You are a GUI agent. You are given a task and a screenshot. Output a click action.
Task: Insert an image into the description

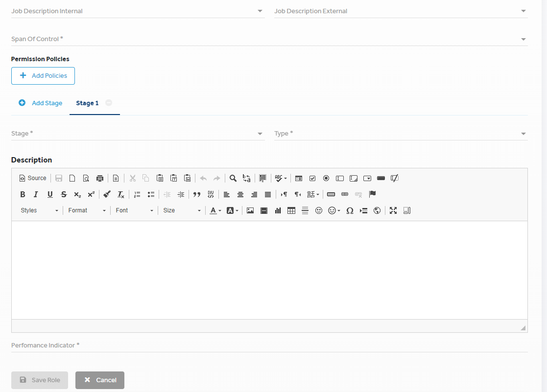(250, 210)
